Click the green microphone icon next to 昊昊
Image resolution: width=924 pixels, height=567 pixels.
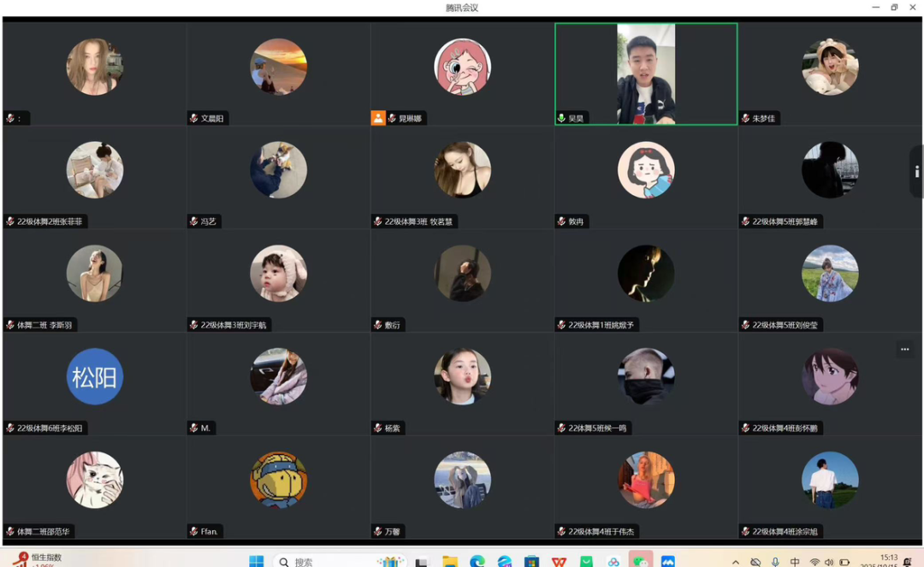tap(561, 118)
